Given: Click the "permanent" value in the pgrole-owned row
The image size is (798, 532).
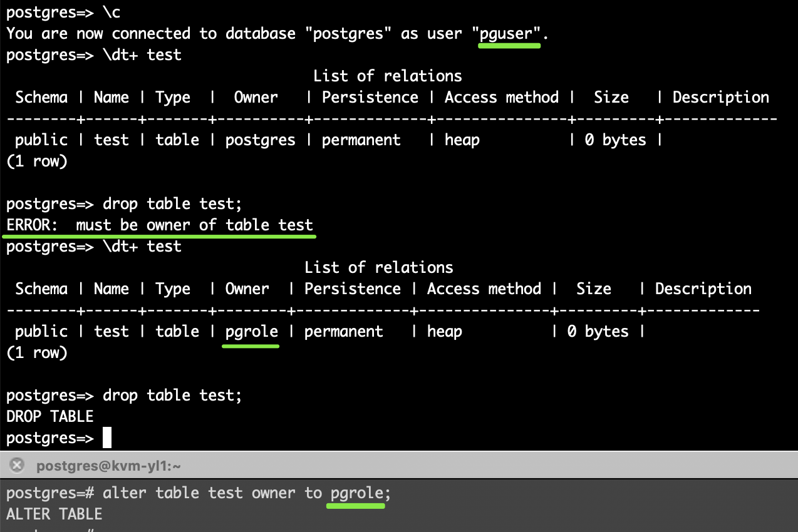Looking at the screenshot, I should point(343,331).
